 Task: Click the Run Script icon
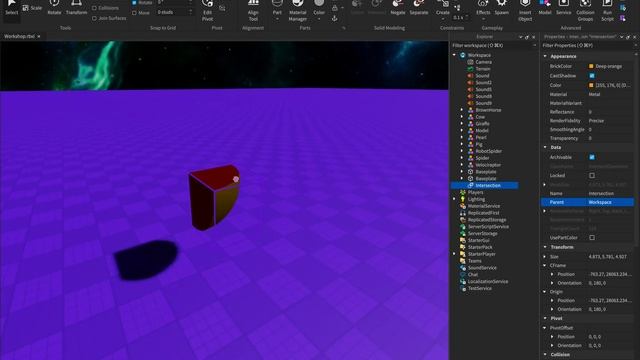point(607,11)
